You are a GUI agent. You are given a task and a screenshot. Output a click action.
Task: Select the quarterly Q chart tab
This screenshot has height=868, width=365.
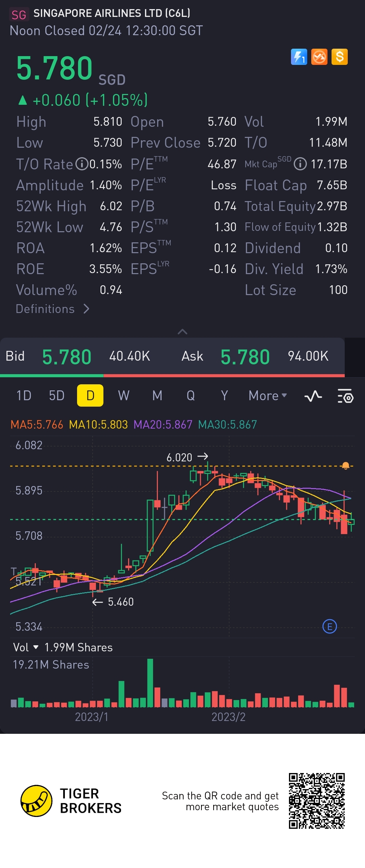tap(191, 395)
